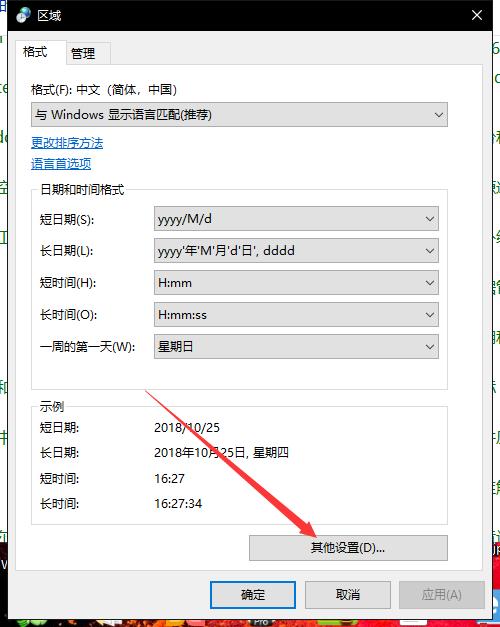
Task: Click the 区域 title bar text
Action: pos(49,16)
